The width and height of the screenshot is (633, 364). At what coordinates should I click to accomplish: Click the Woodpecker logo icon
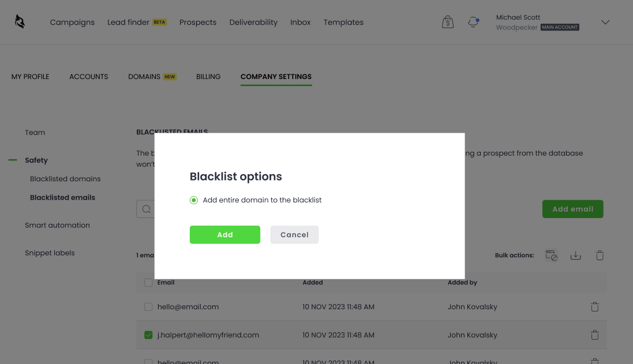click(20, 22)
